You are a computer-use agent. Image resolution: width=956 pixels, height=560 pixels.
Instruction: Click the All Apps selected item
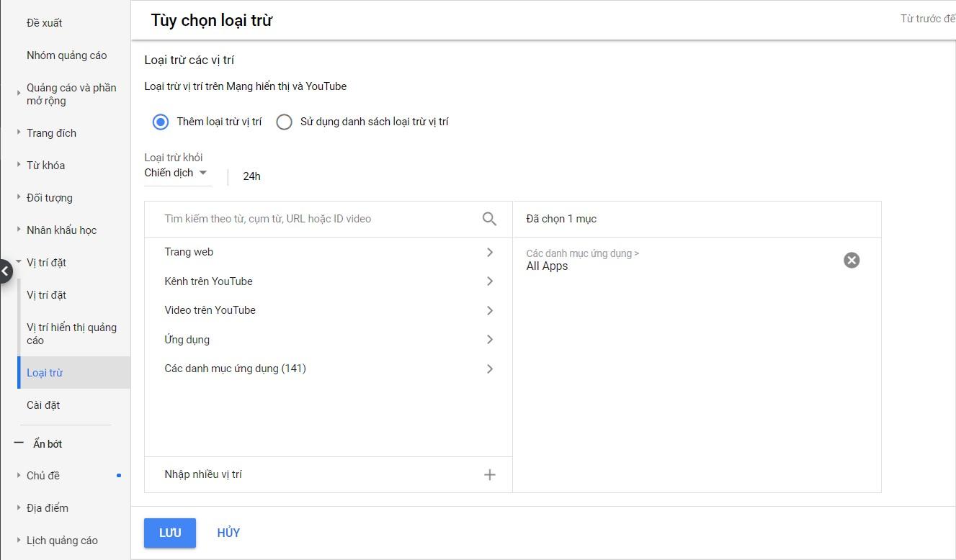tap(547, 266)
